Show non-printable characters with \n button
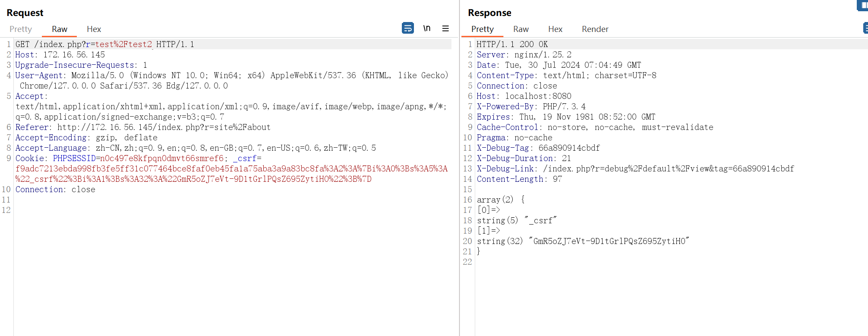868x336 pixels. (x=426, y=28)
